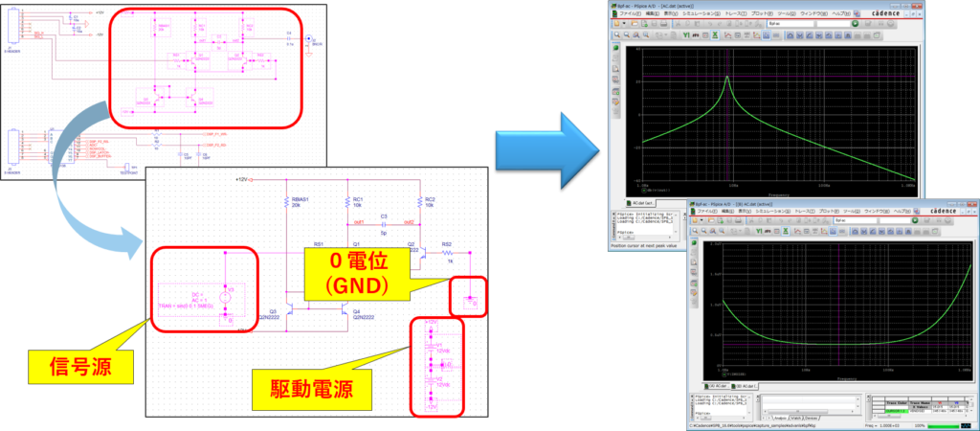
Task: Click green sphere sidebar icon in upper window
Action: pos(615,48)
